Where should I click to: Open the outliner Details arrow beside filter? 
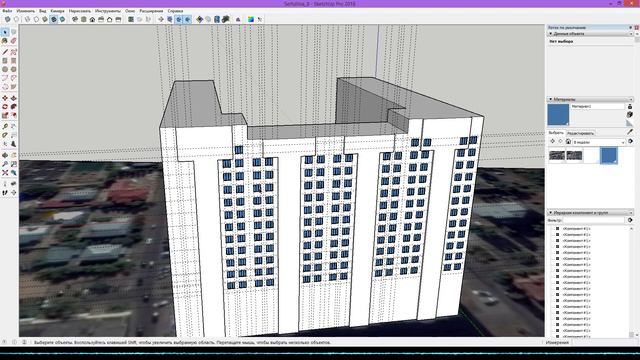point(630,220)
